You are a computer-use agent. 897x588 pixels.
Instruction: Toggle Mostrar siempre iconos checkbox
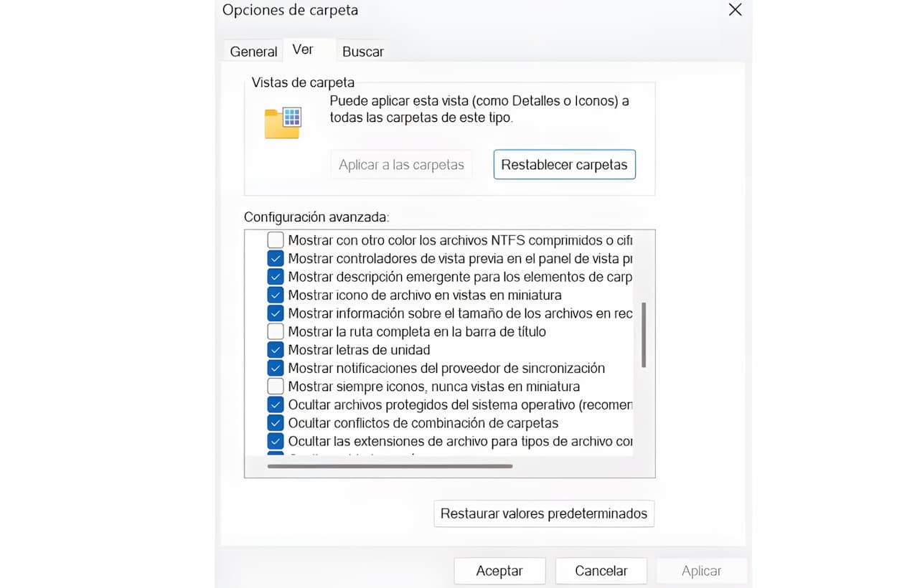click(x=276, y=387)
